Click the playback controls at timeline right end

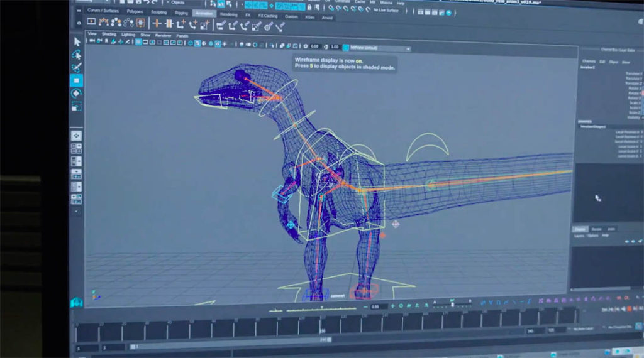pos(622,309)
